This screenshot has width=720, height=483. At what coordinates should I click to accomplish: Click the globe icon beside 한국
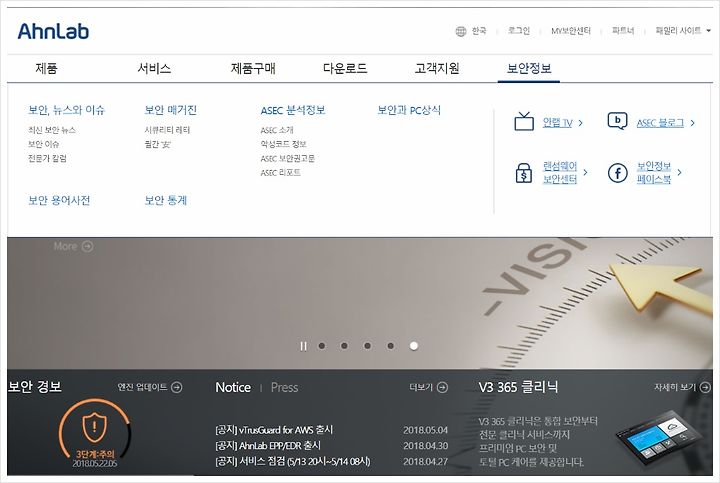click(x=461, y=31)
